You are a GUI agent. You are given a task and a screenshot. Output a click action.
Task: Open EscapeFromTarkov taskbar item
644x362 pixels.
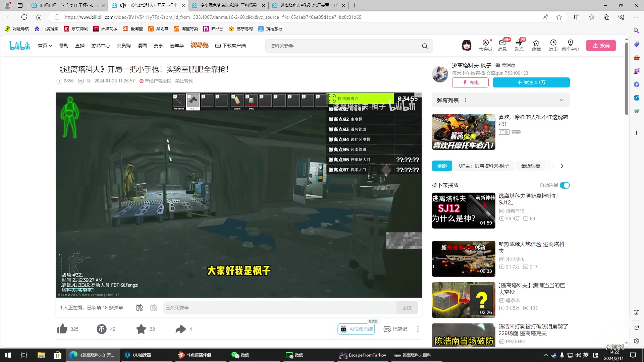pyautogui.click(x=363, y=355)
